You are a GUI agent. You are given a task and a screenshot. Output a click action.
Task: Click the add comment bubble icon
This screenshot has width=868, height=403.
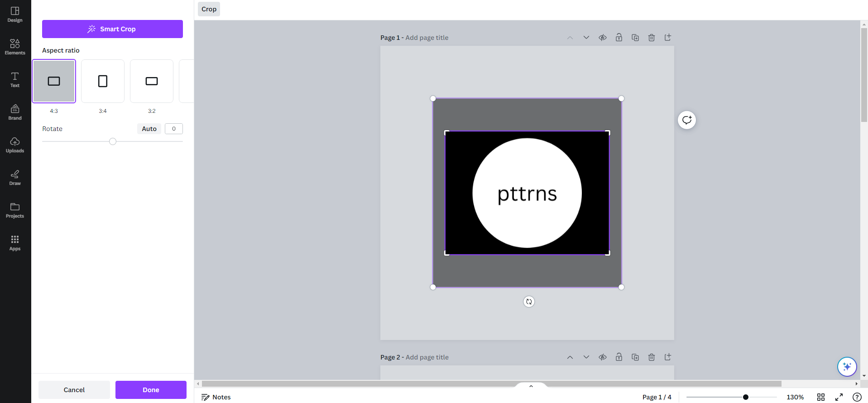click(x=687, y=120)
